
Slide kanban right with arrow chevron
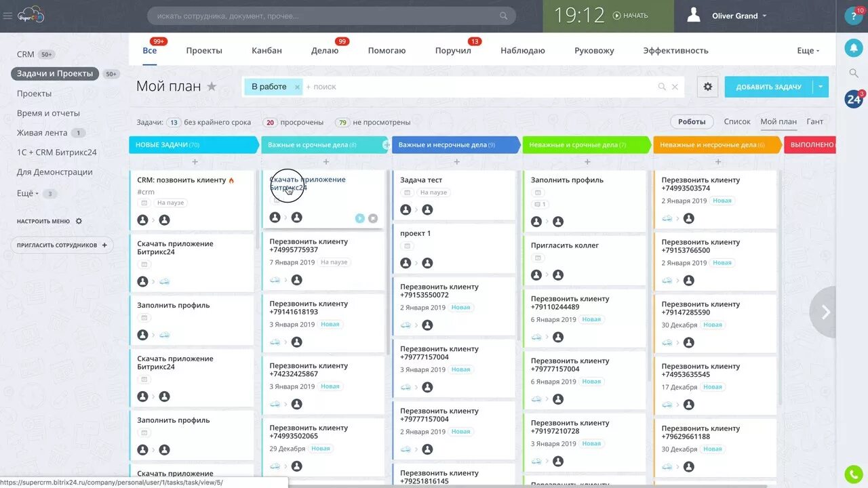pyautogui.click(x=825, y=312)
